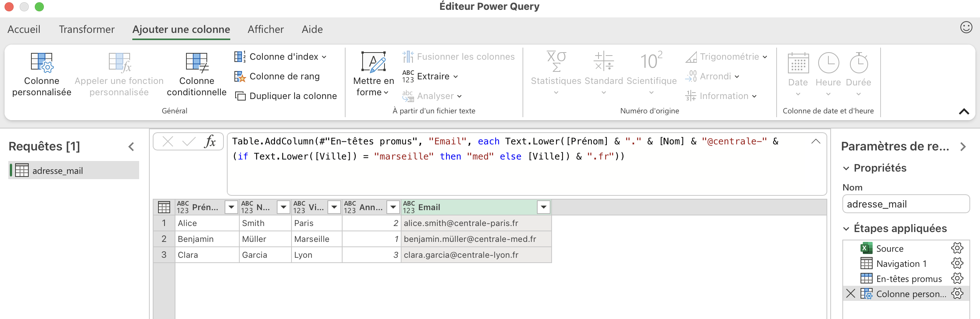Open the Date column icon
Image resolution: width=980 pixels, height=319 pixels.
click(798, 63)
